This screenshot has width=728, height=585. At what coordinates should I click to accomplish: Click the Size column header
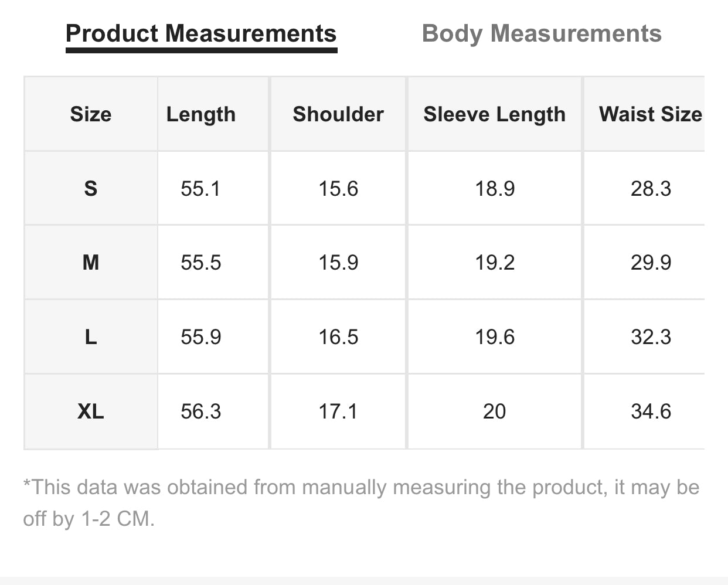[91, 114]
